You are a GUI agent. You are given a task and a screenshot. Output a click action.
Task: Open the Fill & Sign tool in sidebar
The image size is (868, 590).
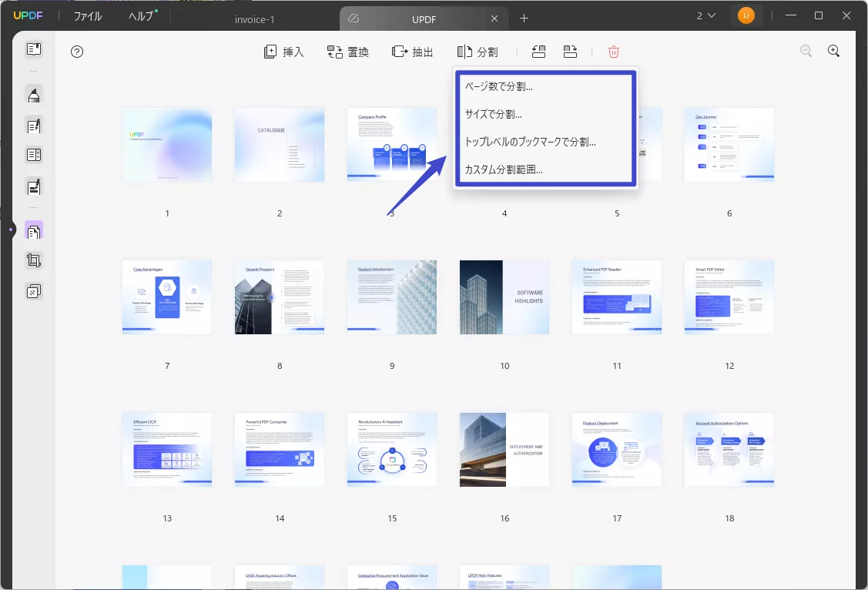click(x=34, y=187)
